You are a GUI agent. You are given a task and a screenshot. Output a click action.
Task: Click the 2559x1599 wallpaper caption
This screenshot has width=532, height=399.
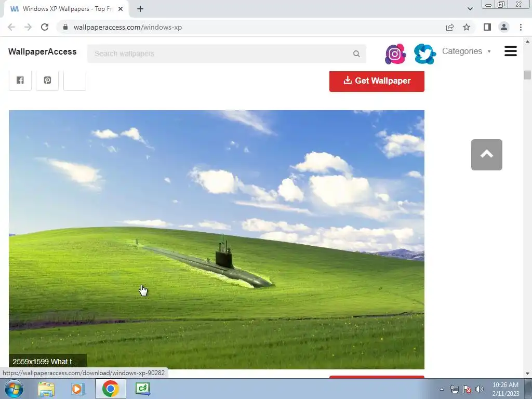pyautogui.click(x=47, y=362)
